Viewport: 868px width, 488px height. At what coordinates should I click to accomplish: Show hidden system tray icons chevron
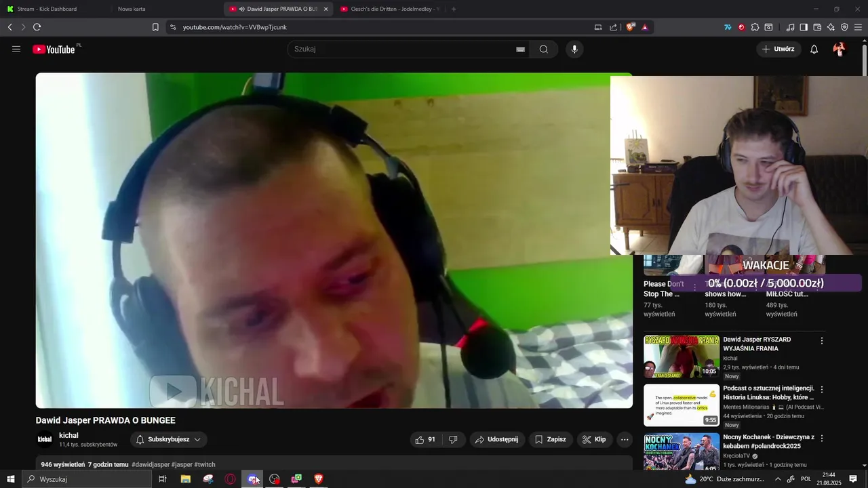778,479
